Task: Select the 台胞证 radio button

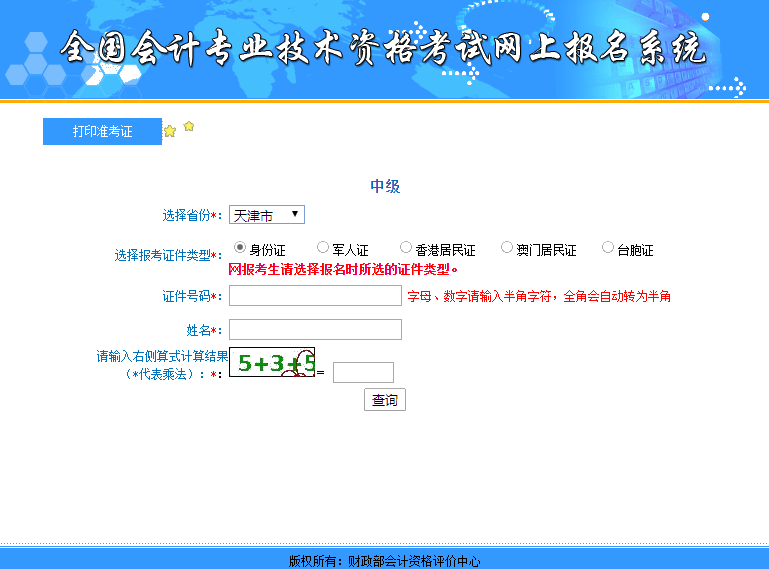Action: [608, 247]
